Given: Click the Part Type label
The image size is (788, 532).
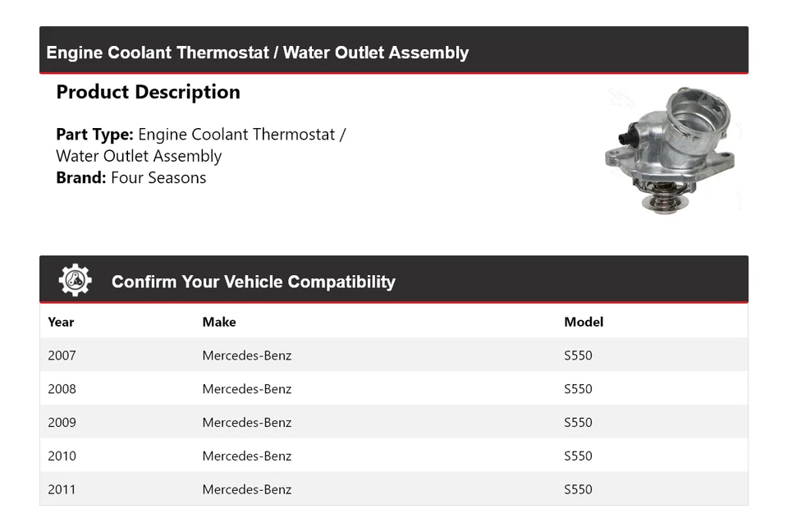Looking at the screenshot, I should pyautogui.click(x=94, y=134).
